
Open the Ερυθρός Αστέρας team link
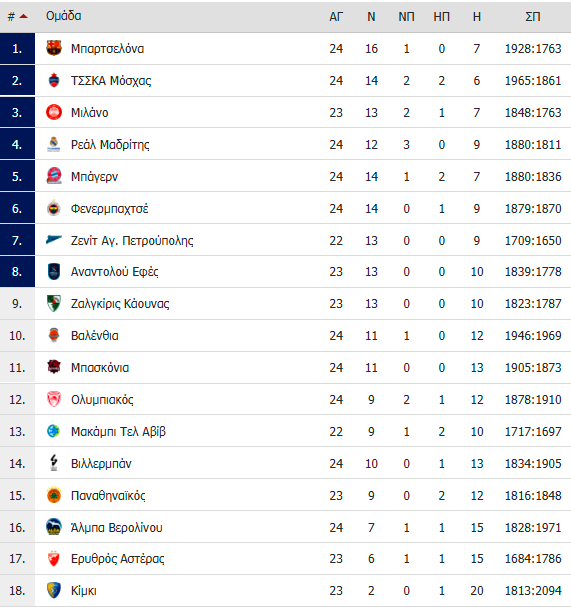point(118,559)
